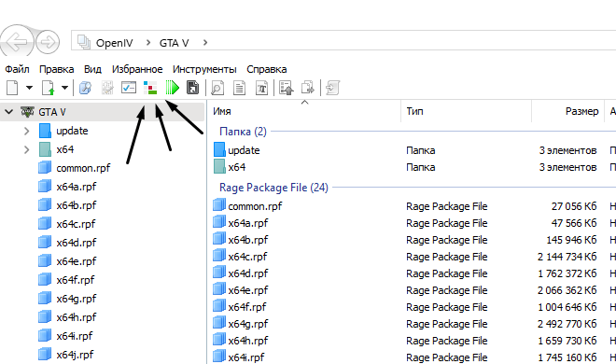616x364 pixels.
Task: Open the New file dropdown arrow
Action: click(30, 88)
